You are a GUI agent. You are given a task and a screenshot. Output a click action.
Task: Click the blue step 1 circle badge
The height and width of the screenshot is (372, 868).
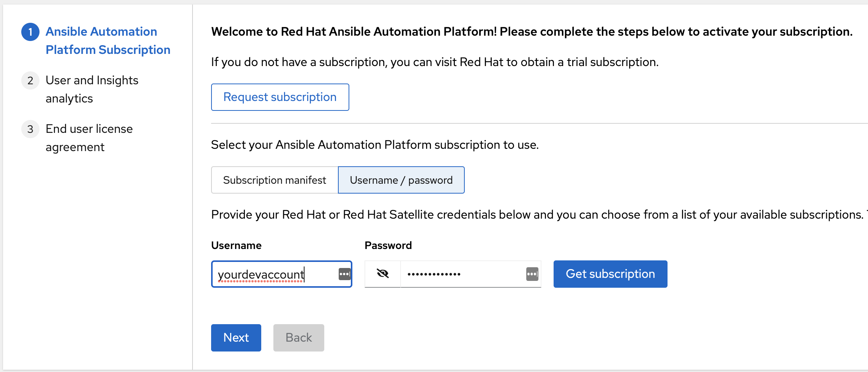point(30,32)
